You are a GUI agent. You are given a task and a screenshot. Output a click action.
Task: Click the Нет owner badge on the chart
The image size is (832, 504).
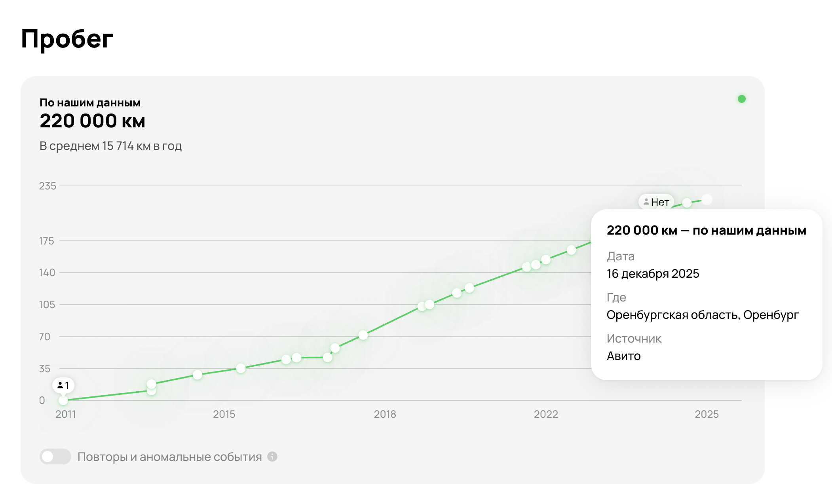coord(656,202)
